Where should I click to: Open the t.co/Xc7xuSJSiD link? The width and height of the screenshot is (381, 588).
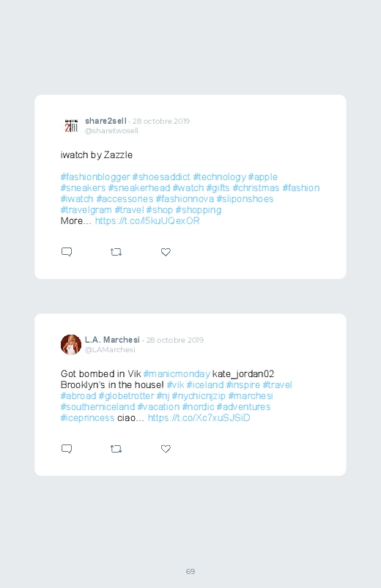pyautogui.click(x=199, y=417)
